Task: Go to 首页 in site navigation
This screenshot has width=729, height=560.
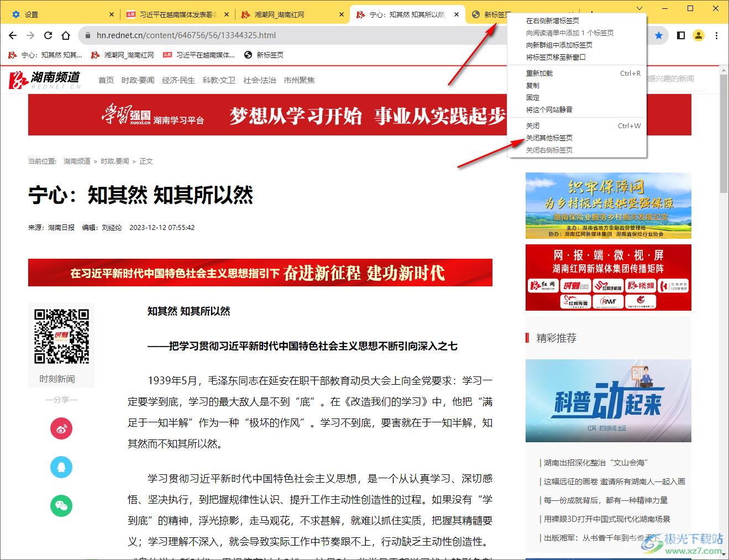Action: [x=106, y=80]
